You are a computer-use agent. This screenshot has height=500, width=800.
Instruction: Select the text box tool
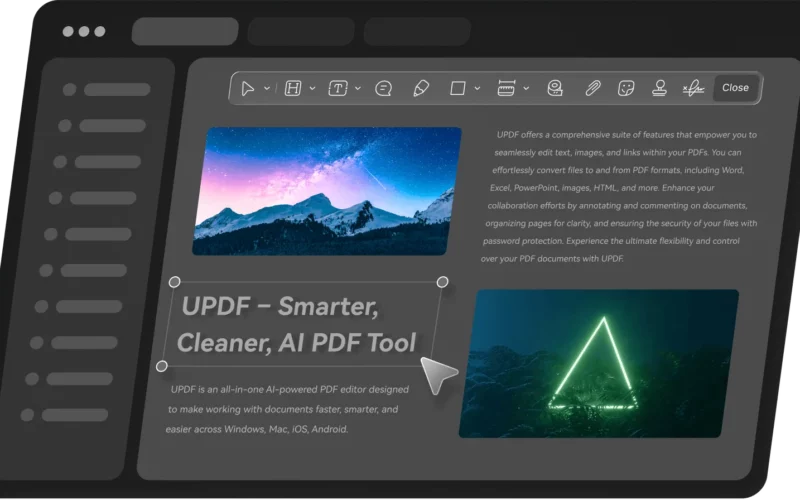click(x=338, y=88)
